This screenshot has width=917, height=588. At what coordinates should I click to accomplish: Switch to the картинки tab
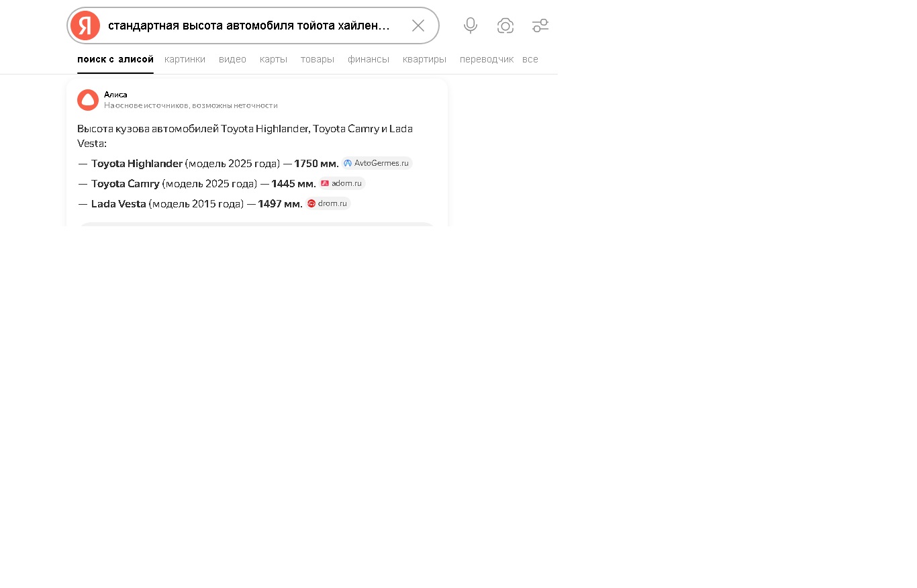[x=185, y=59]
